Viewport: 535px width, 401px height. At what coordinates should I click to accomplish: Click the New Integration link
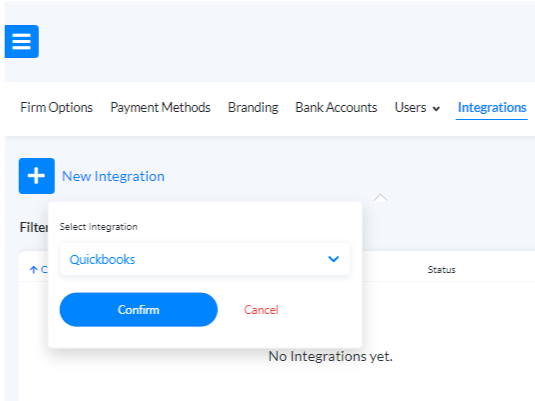pyautogui.click(x=113, y=176)
